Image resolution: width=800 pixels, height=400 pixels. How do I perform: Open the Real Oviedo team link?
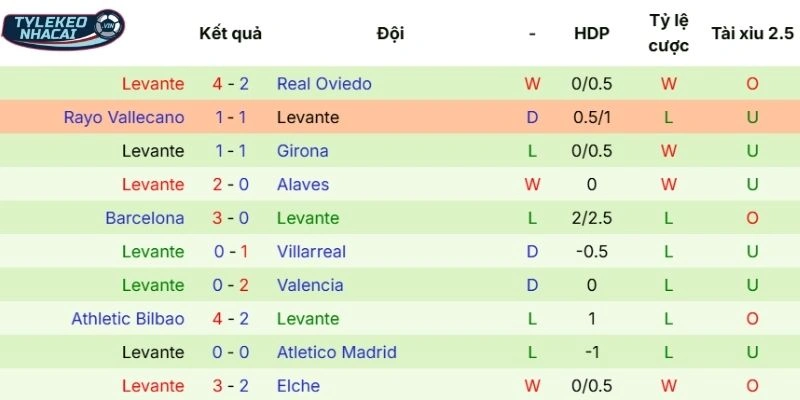[324, 84]
